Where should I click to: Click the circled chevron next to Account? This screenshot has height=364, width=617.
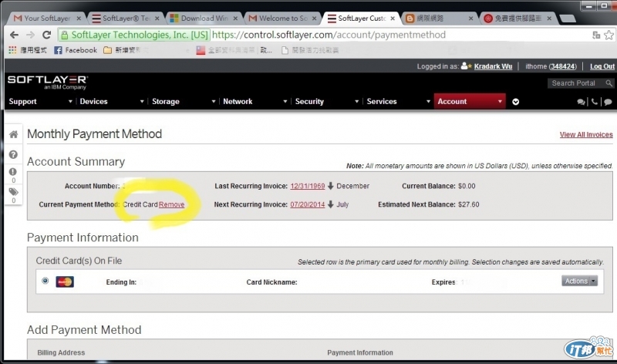[515, 102]
